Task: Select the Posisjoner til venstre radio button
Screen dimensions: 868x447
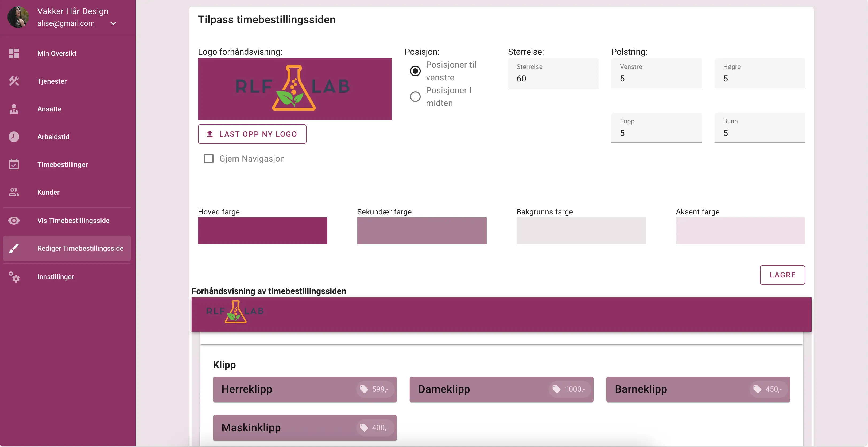Action: (x=415, y=71)
